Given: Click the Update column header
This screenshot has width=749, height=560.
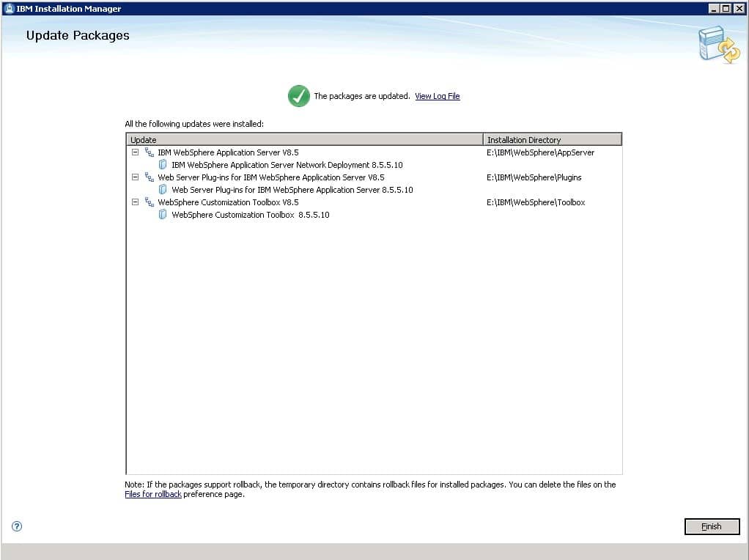Looking at the screenshot, I should [305, 139].
